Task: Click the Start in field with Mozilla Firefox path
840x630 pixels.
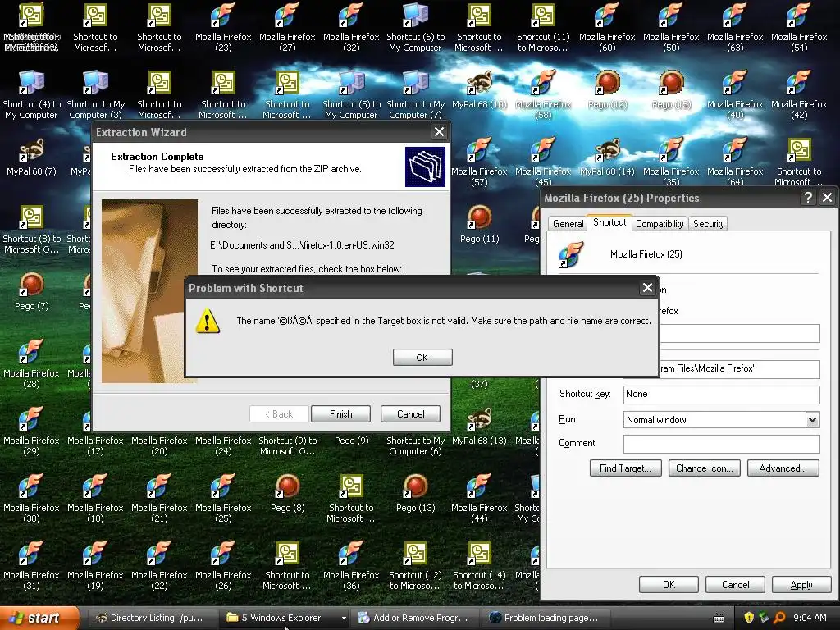Action: click(739, 368)
